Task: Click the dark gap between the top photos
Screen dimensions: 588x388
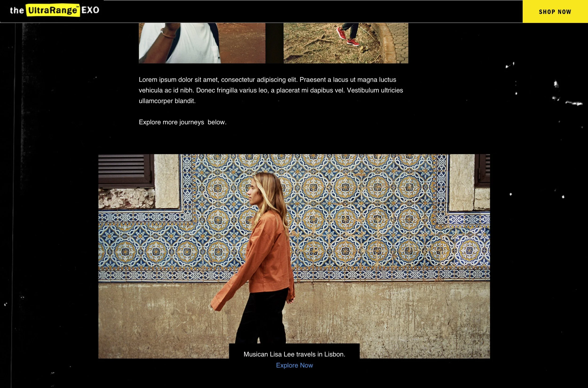Action: pyautogui.click(x=274, y=43)
